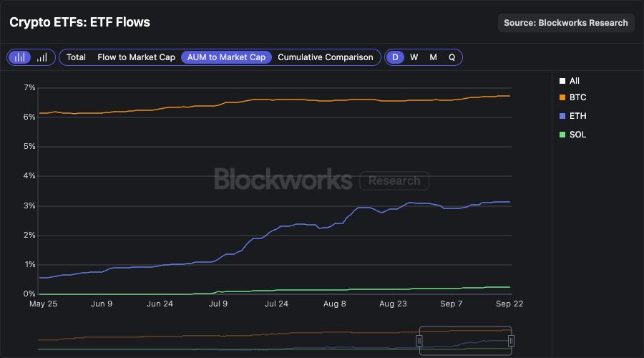Click the orange BTC legend marker

(562, 97)
